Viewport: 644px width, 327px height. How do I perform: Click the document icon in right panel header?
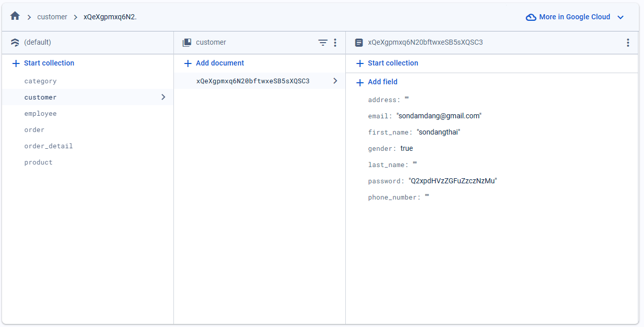[359, 43]
